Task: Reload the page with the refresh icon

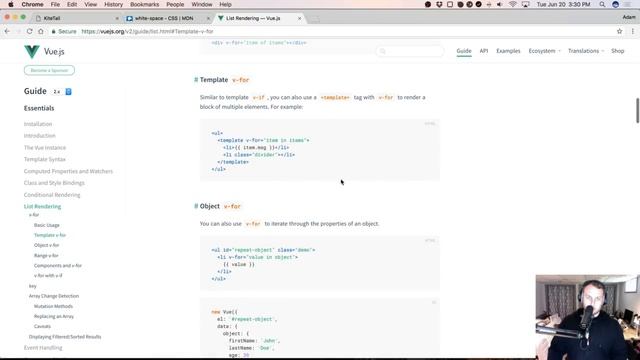Action: [29, 31]
